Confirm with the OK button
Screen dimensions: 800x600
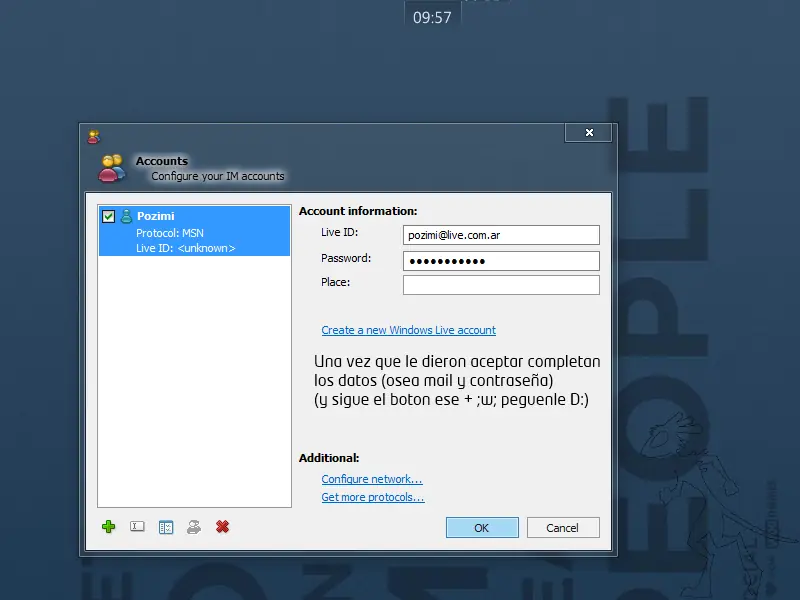[482, 528]
